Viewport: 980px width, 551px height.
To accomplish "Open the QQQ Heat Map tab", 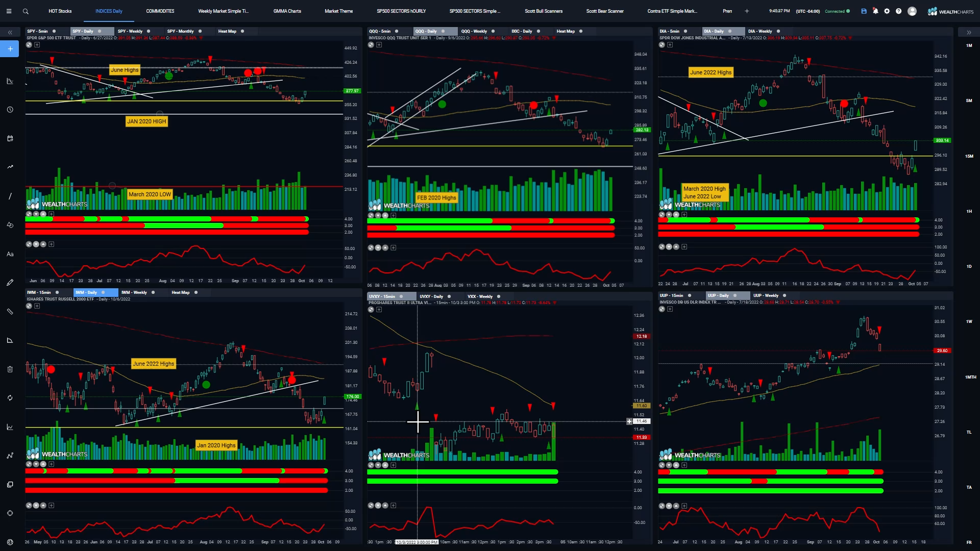I will click(566, 31).
